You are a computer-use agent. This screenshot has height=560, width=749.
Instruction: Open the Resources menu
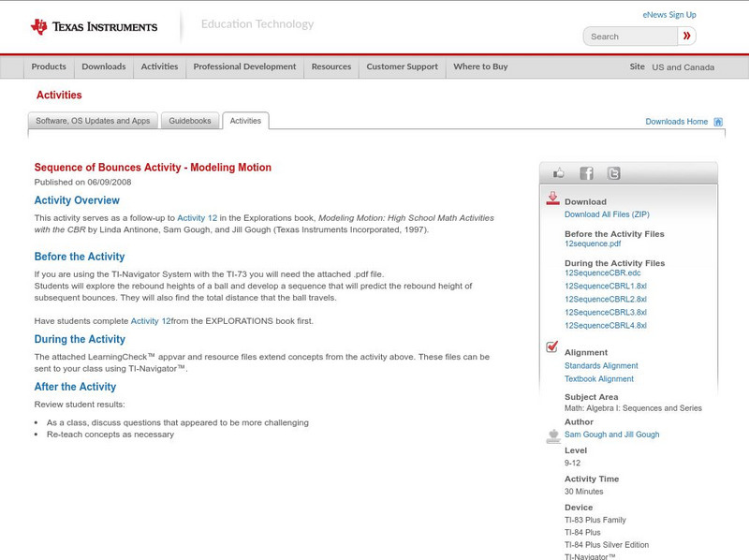331,66
